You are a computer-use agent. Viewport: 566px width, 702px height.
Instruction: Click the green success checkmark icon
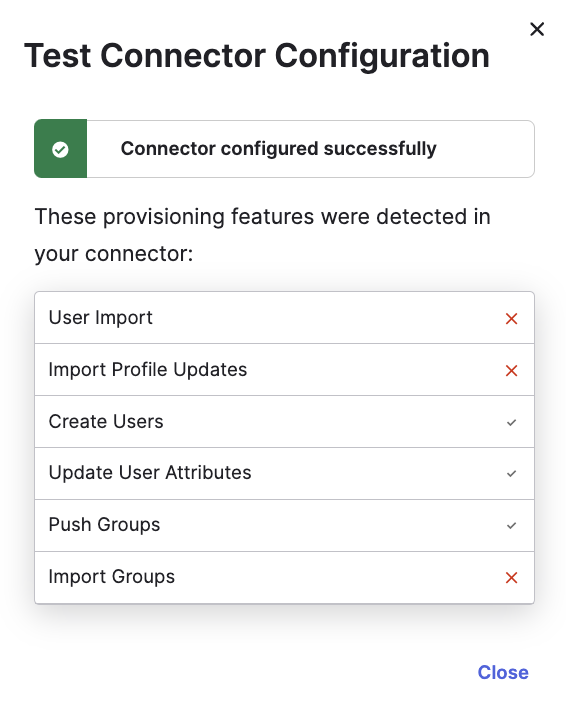pos(60,149)
